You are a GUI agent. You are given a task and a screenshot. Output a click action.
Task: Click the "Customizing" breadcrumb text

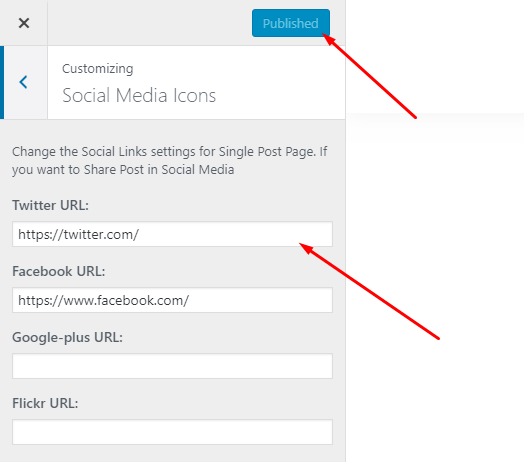click(x=98, y=69)
